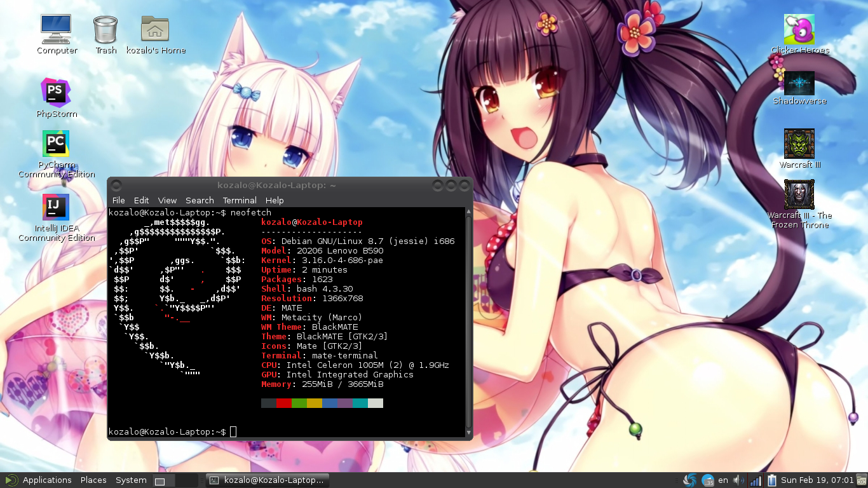Click the typed 'neofetch' command text
868x488 pixels.
[251, 213]
